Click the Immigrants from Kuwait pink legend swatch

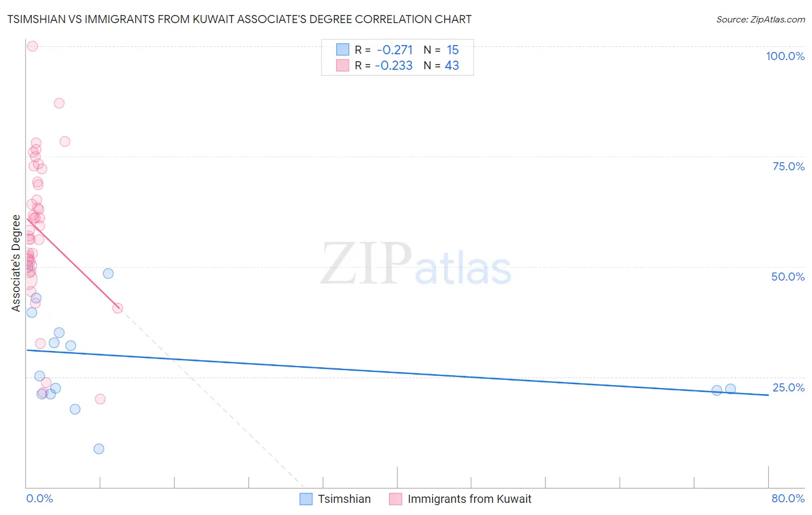tap(396, 499)
